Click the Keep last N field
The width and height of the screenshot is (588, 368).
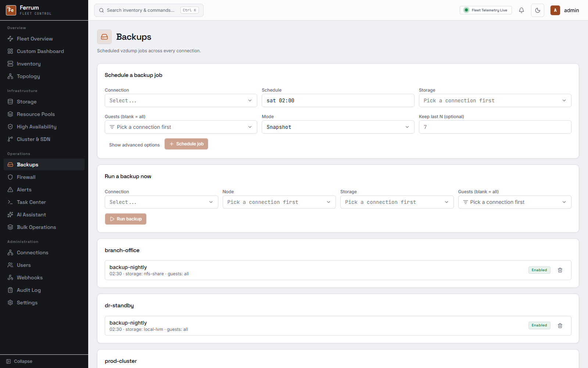495,127
